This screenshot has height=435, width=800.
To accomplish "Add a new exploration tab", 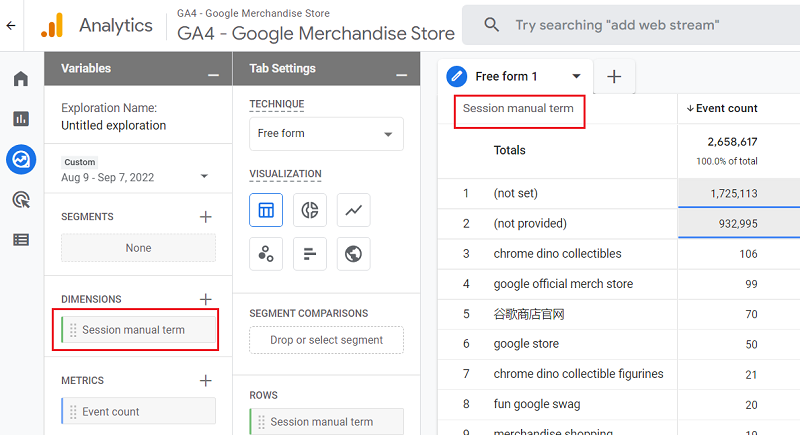I will (x=614, y=76).
